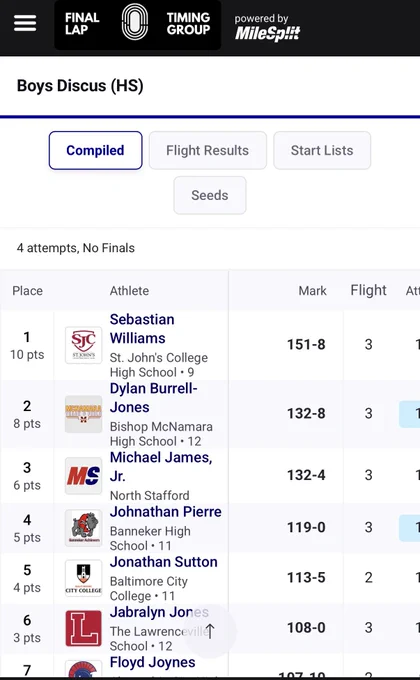Click Banneker bulldog team logo
420x680 pixels.
coord(83,528)
